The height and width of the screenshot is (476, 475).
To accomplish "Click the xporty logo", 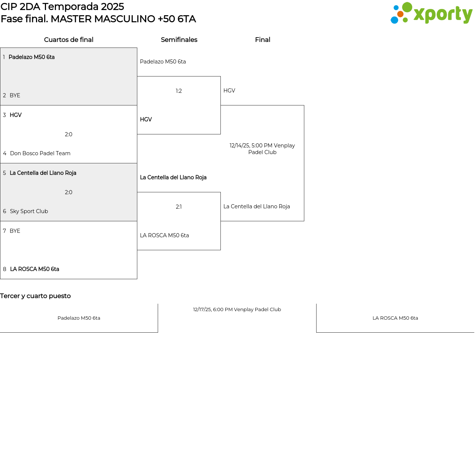I will coord(431,13).
